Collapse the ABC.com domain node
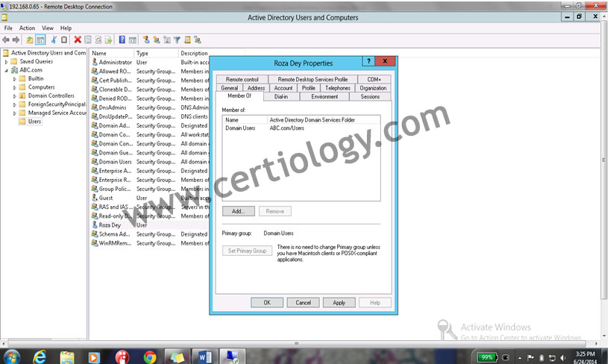 [x=6, y=70]
